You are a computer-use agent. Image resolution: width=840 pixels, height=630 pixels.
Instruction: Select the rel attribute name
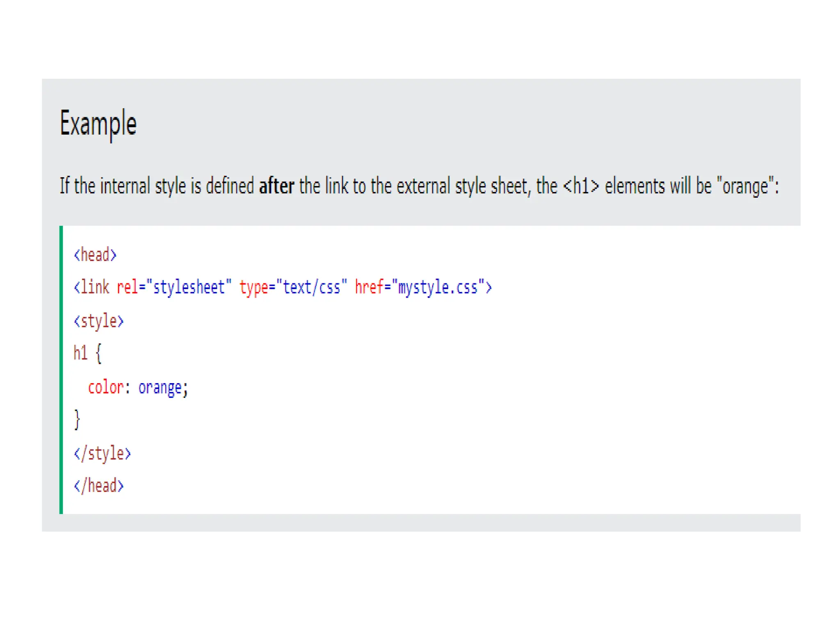point(127,287)
